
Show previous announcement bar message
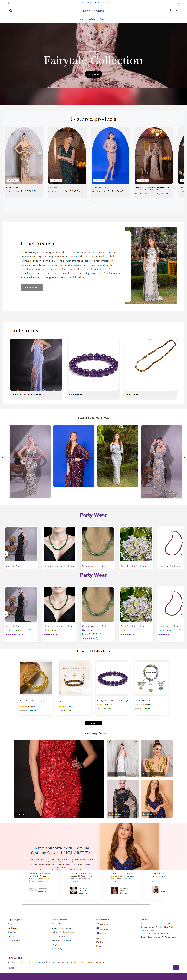point(8,3)
